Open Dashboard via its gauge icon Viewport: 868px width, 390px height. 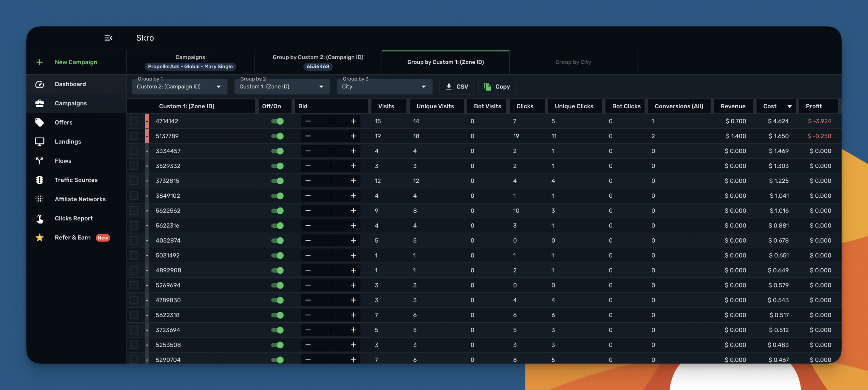(x=39, y=84)
